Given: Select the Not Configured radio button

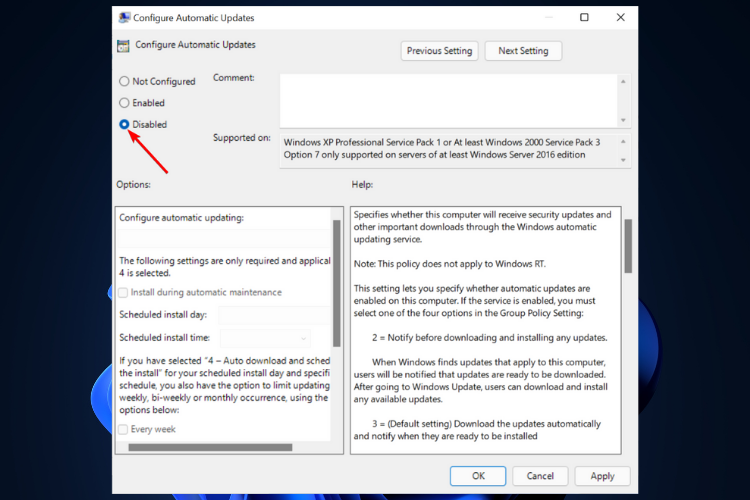Looking at the screenshot, I should pos(124,81).
